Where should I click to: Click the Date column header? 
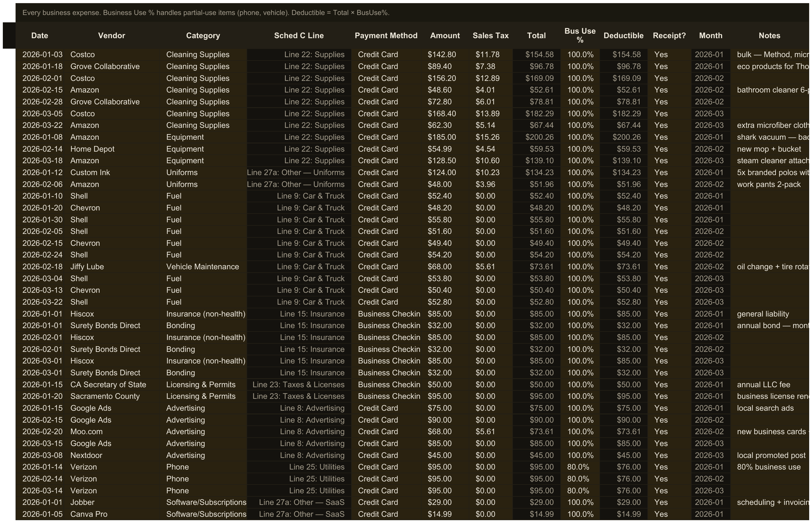coord(40,36)
